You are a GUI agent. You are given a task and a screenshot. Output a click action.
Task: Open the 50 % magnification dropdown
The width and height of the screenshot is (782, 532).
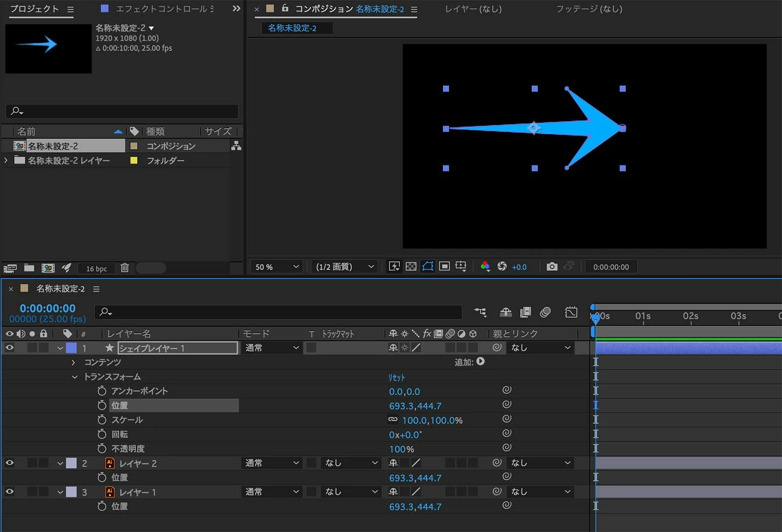[277, 267]
